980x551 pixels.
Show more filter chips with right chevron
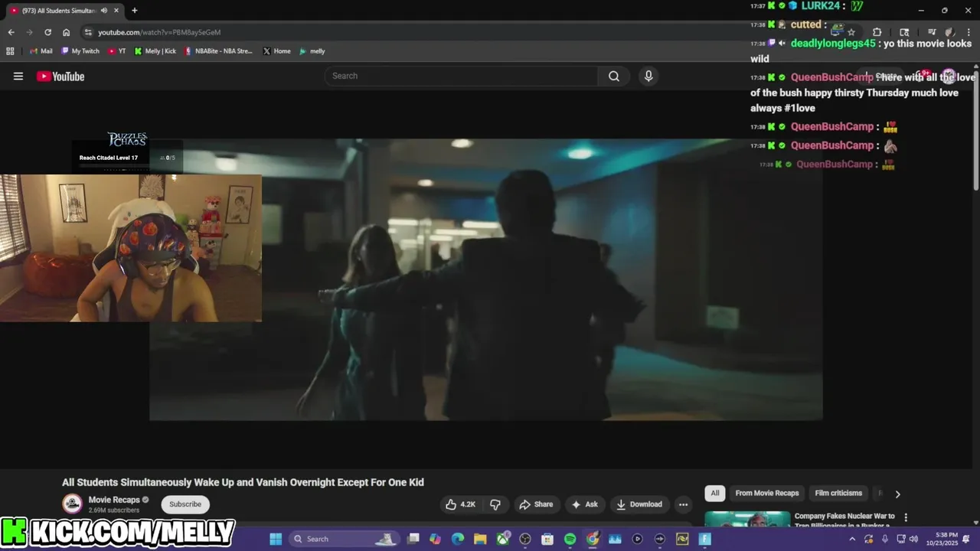click(x=897, y=494)
